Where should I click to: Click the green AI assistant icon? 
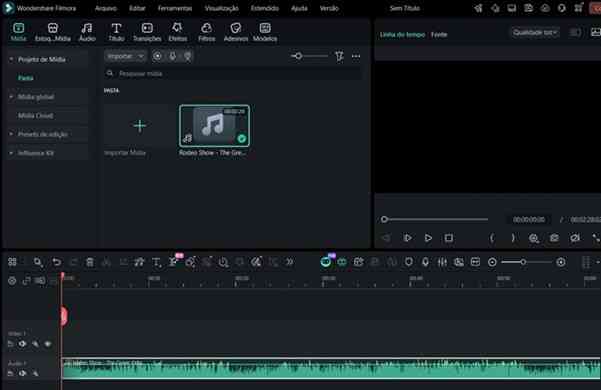click(x=326, y=262)
